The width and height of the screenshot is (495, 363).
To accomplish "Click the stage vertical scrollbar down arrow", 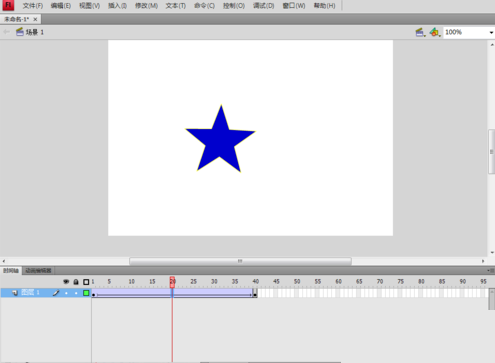I will tap(492, 253).
